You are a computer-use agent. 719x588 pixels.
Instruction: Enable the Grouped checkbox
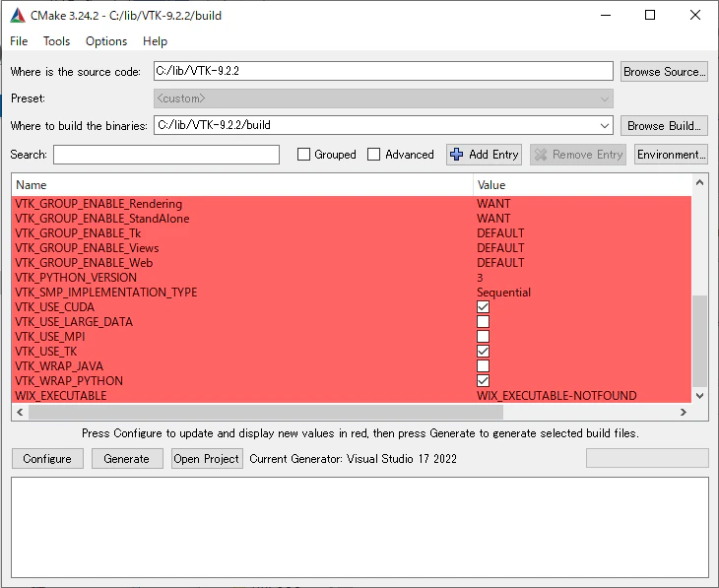[303, 155]
